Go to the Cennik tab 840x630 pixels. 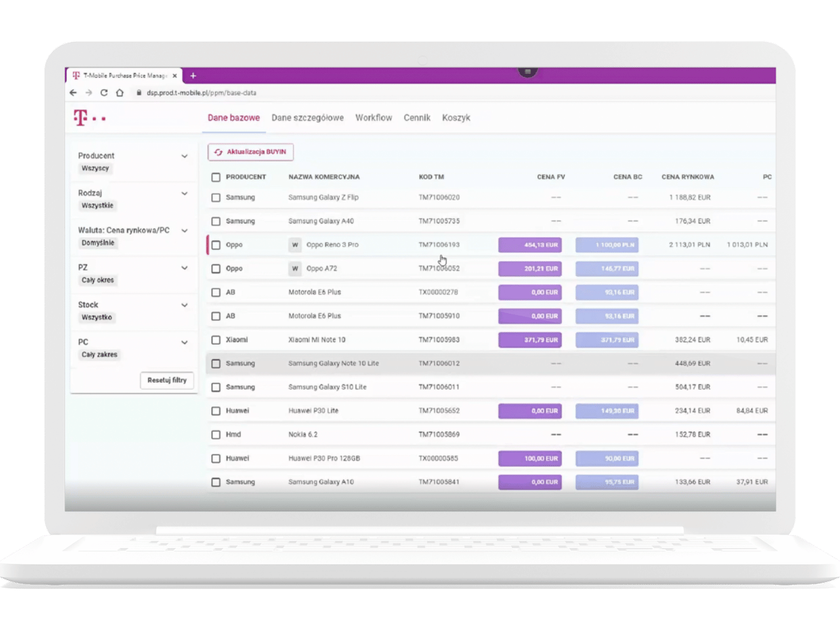[x=417, y=118]
